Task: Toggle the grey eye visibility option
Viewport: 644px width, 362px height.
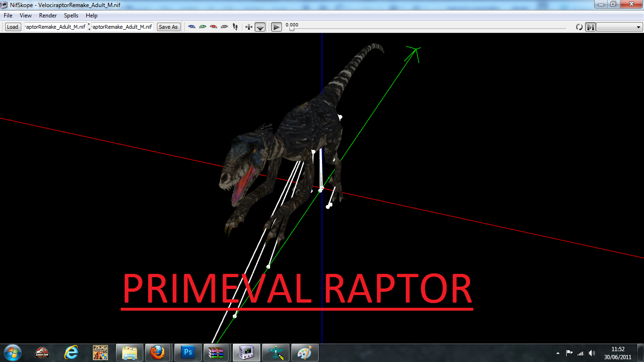Action: (x=225, y=27)
